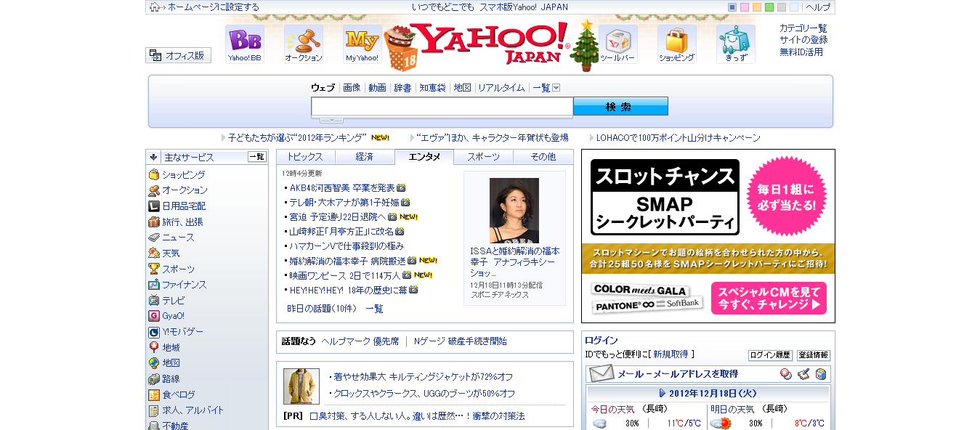Click sidebar 旅行、出張 suitcase icon
The height and width of the screenshot is (430, 980).
pyautogui.click(x=154, y=222)
